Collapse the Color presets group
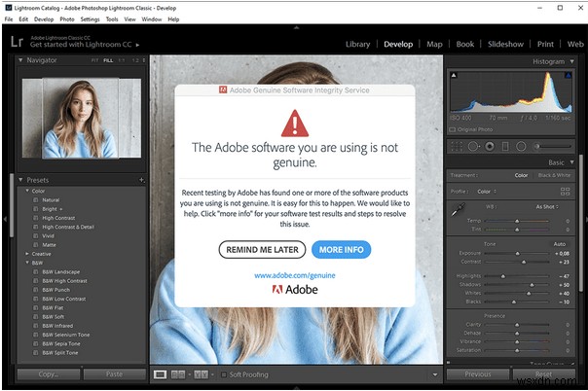 [27, 191]
